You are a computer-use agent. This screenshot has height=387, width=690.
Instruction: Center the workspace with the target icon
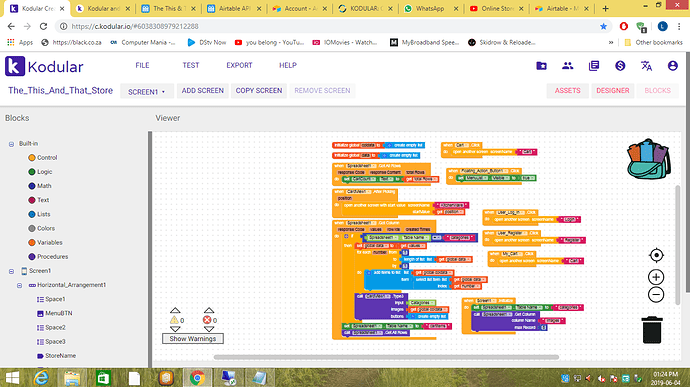pyautogui.click(x=656, y=255)
